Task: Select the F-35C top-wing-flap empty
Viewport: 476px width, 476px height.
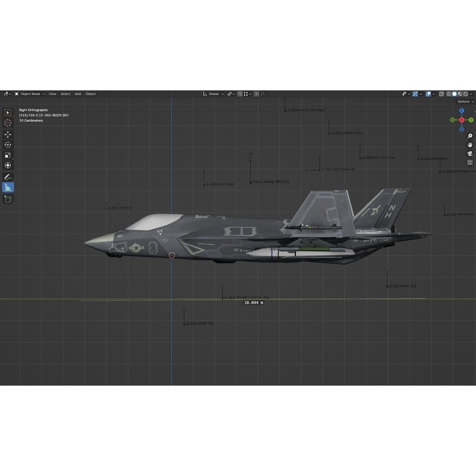Action: pyautogui.click(x=379, y=157)
